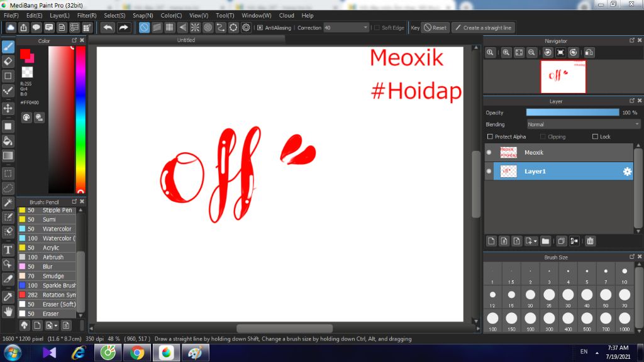Screen dimensions: 644x362
Task: Select the Gradient tool
Action: [8, 156]
